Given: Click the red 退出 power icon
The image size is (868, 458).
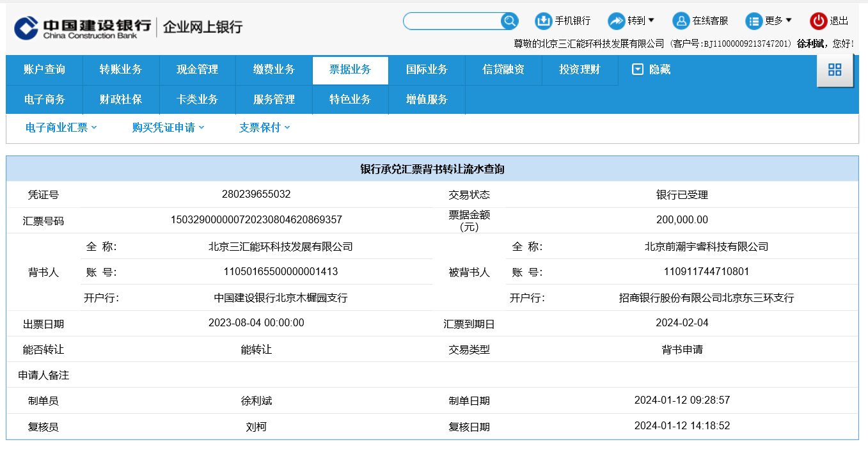Looking at the screenshot, I should point(818,21).
